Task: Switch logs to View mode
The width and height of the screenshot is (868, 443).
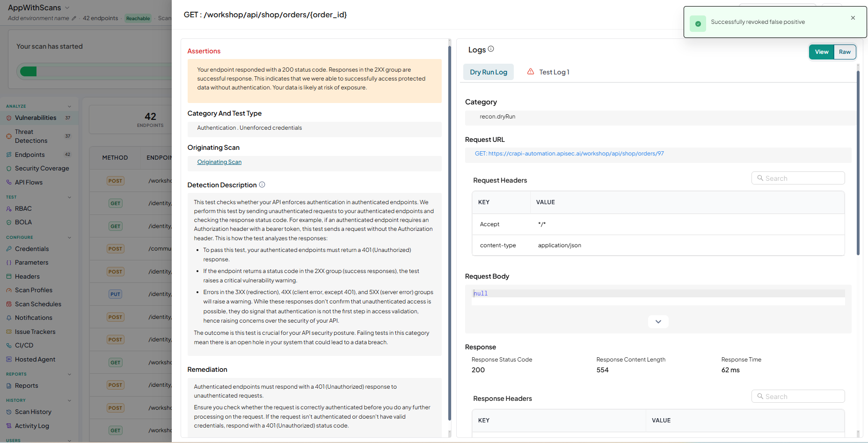Action: 822,52
